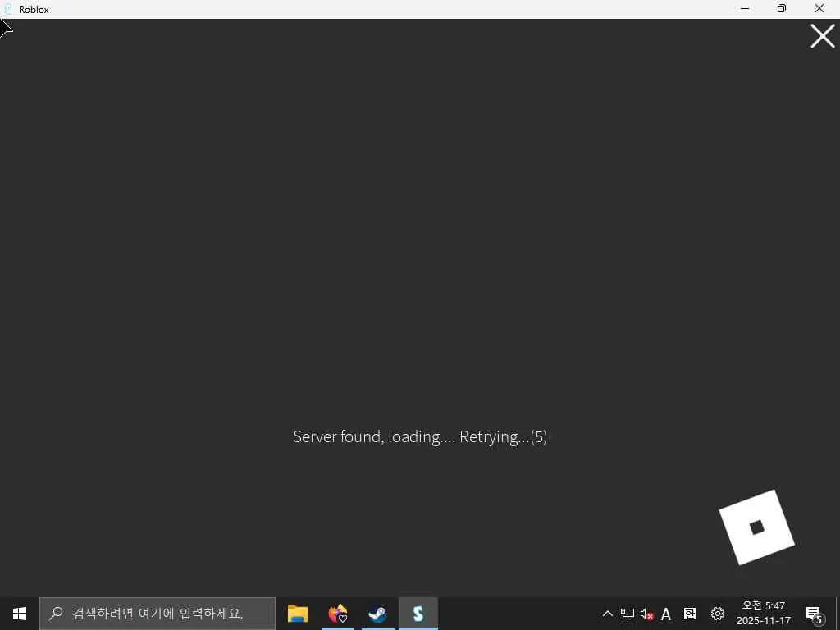This screenshot has height=630, width=840.
Task: Open the notification center with 5 alerts
Action: coord(814,614)
